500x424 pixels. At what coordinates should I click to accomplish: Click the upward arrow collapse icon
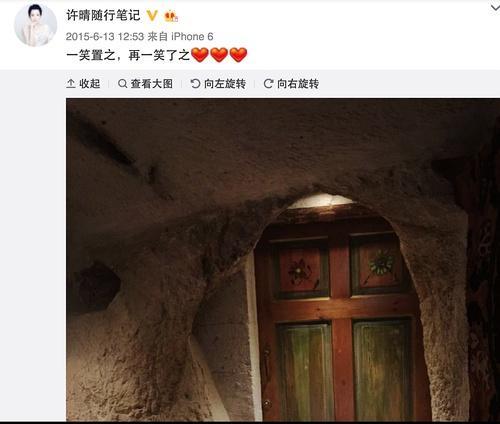70,84
